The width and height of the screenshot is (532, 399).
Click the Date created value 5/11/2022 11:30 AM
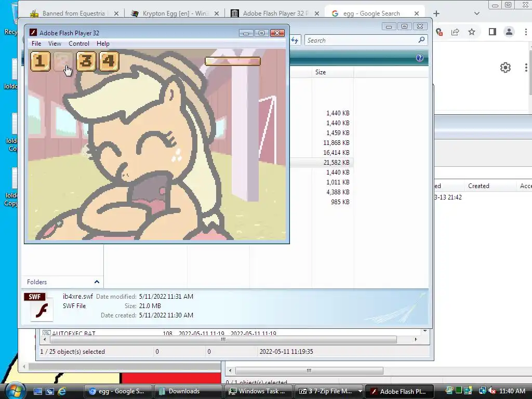tap(166, 315)
